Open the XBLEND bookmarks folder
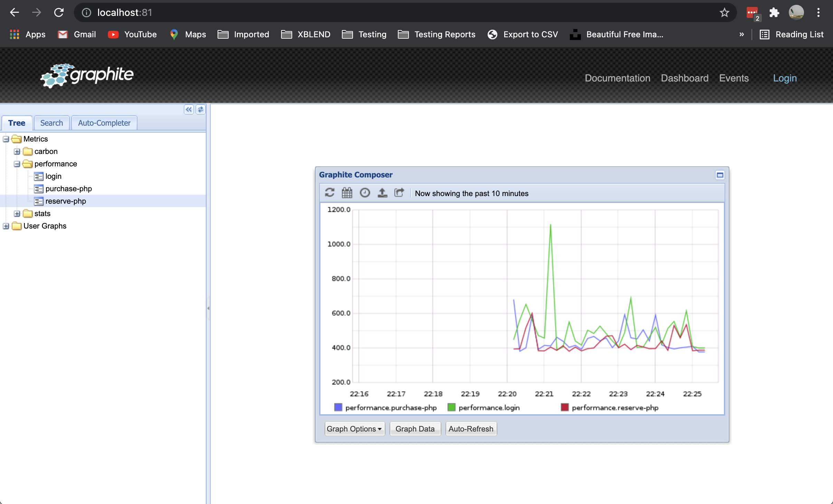833x504 pixels. [306, 35]
